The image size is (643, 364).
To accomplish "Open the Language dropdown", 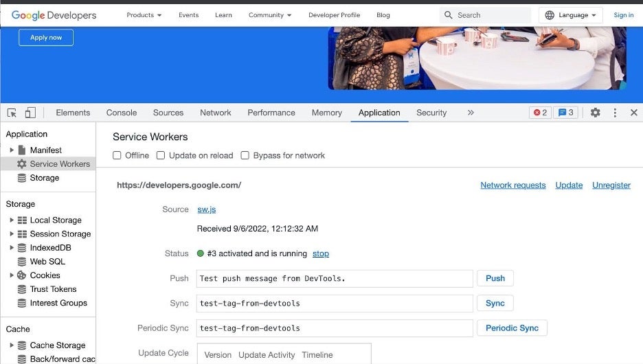I will 570,15.
